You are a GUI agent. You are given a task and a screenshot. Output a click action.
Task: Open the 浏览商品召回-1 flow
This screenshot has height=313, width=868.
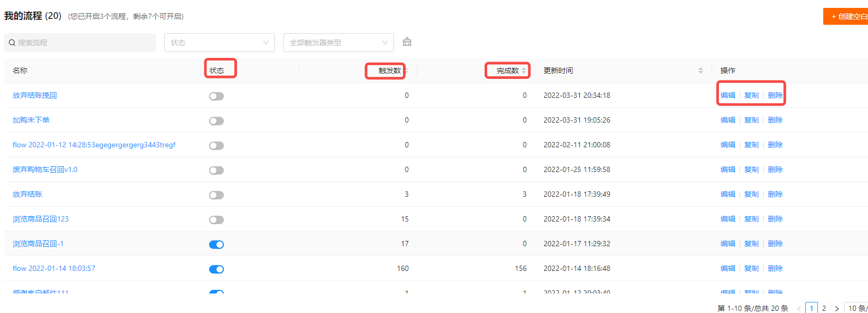point(38,244)
